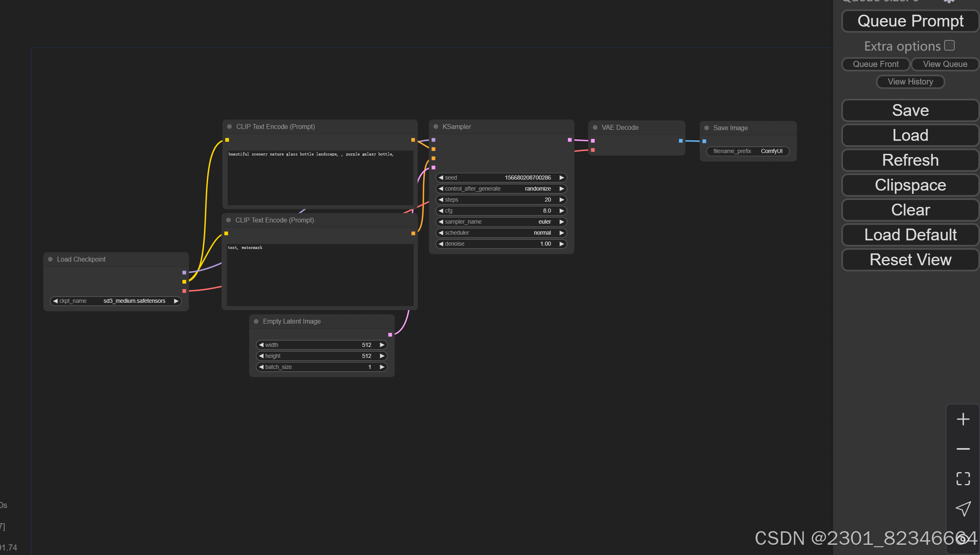This screenshot has height=555, width=980.
Task: Click the zoom in plus icon
Action: click(963, 419)
